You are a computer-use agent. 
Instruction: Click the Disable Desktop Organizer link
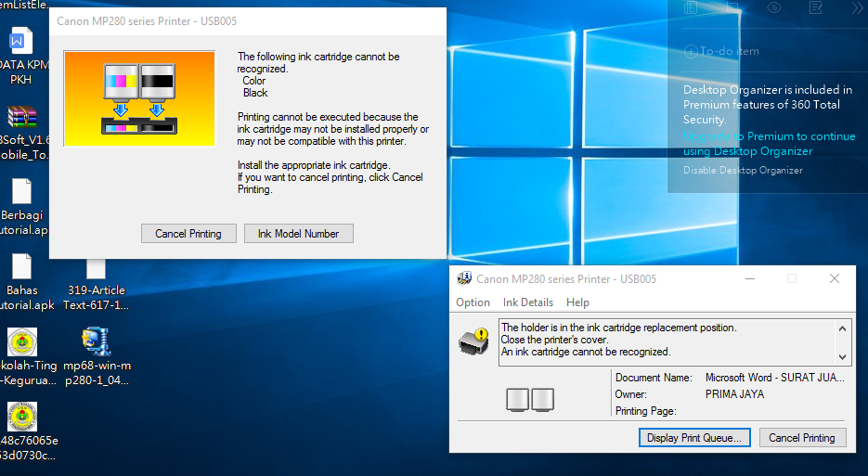[743, 171]
